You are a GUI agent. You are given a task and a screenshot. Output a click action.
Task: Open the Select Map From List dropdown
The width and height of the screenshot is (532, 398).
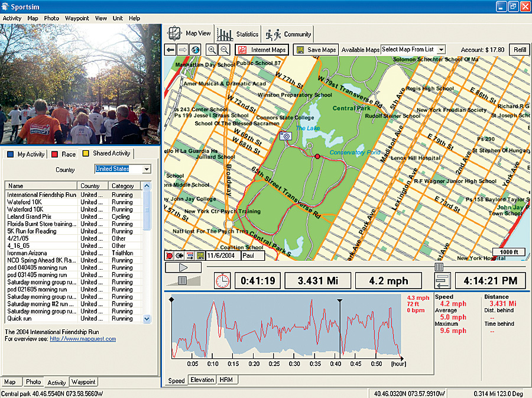click(x=441, y=50)
